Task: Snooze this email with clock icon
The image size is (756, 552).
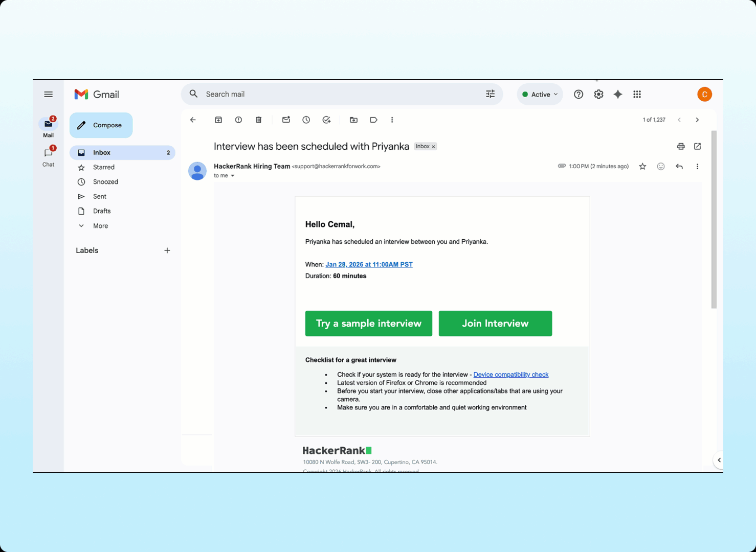Action: (306, 120)
